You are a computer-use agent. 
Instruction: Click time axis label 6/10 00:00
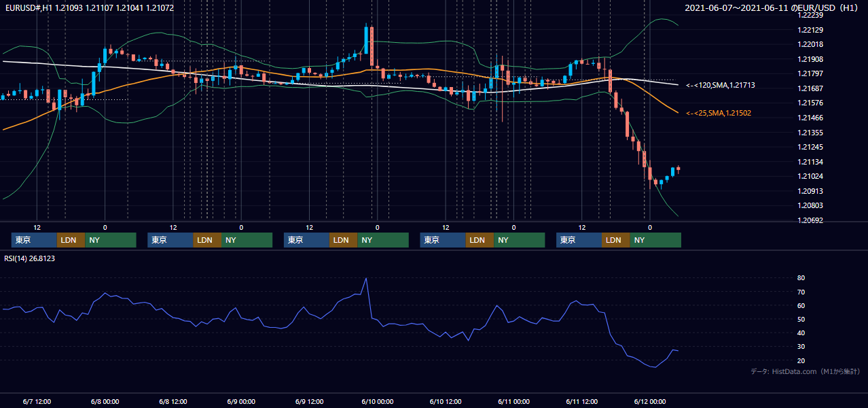377,401
